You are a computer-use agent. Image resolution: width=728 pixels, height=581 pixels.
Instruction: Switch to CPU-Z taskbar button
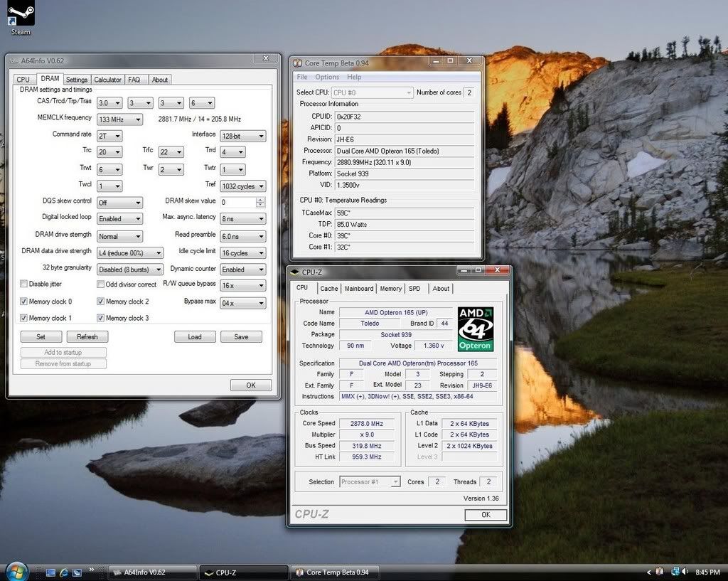point(244,572)
